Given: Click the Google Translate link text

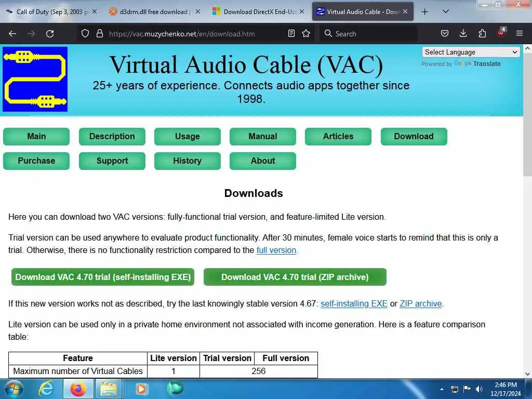Looking at the screenshot, I should [478, 63].
